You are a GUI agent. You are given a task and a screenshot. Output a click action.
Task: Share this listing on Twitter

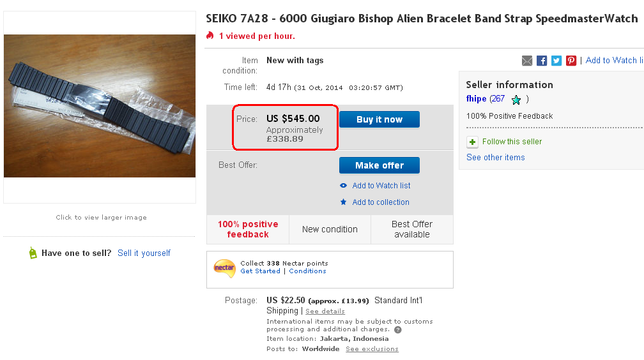click(x=556, y=61)
